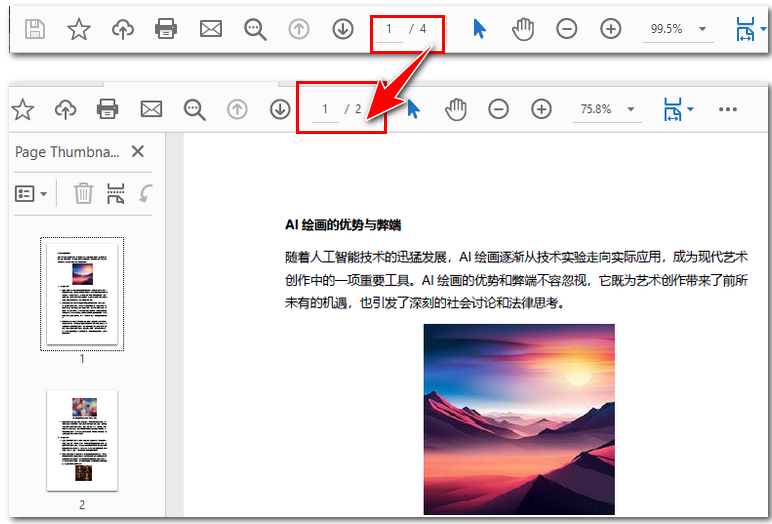The width and height of the screenshot is (772, 524).
Task: Expand the fit page options arrow in the lower toolbar
Action: pos(690,109)
